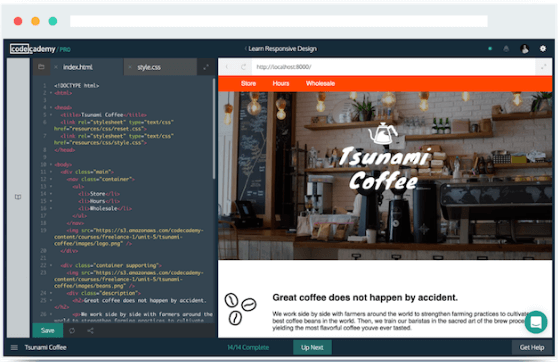Click the preview back arrow
This screenshot has height=362, width=558.
227,67
